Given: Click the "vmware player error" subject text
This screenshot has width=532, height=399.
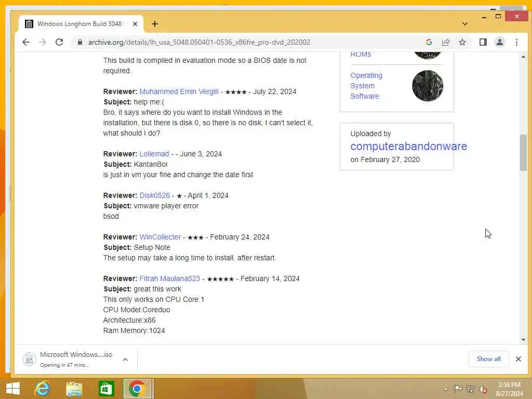Looking at the screenshot, I should 166,206.
